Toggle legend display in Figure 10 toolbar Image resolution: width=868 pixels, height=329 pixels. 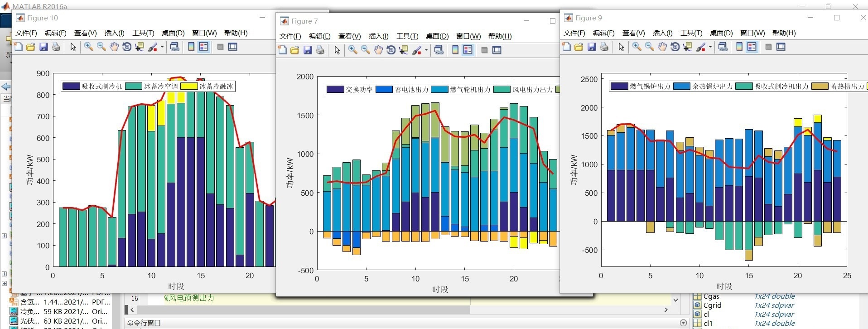pyautogui.click(x=204, y=47)
